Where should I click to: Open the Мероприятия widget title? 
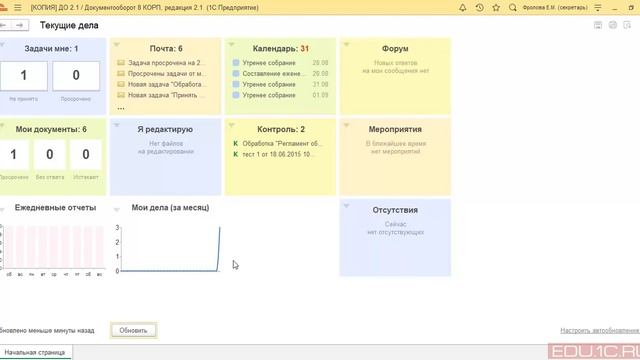[395, 129]
